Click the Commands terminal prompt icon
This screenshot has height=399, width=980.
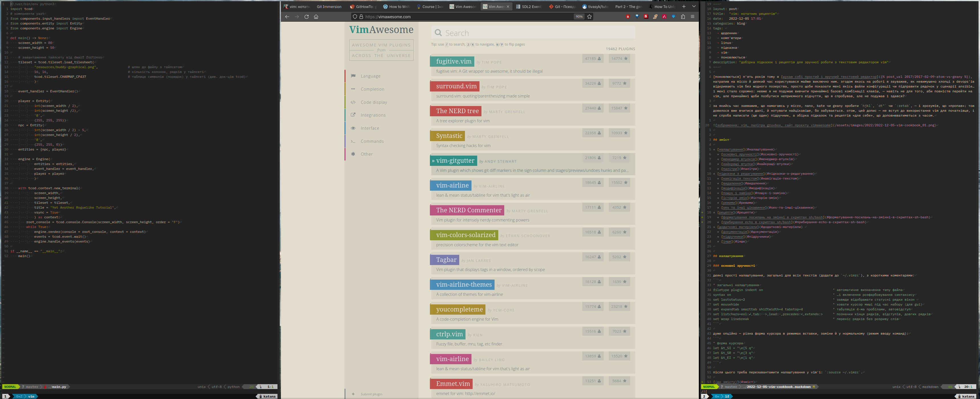[353, 141]
